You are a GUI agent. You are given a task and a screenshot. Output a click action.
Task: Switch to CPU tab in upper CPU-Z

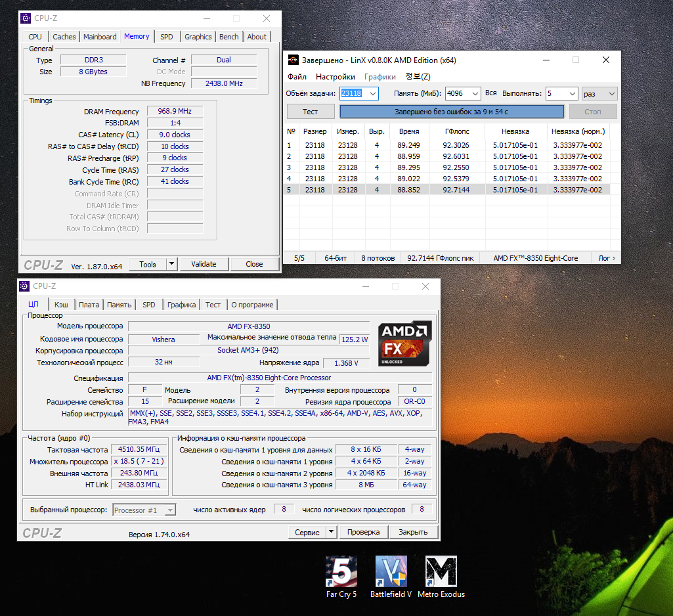pos(35,37)
